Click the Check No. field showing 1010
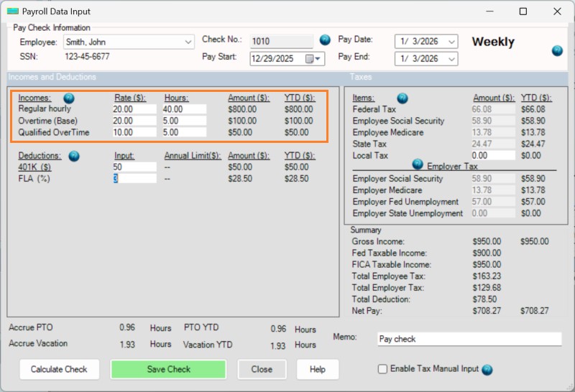This screenshot has height=392, width=575. pos(281,42)
